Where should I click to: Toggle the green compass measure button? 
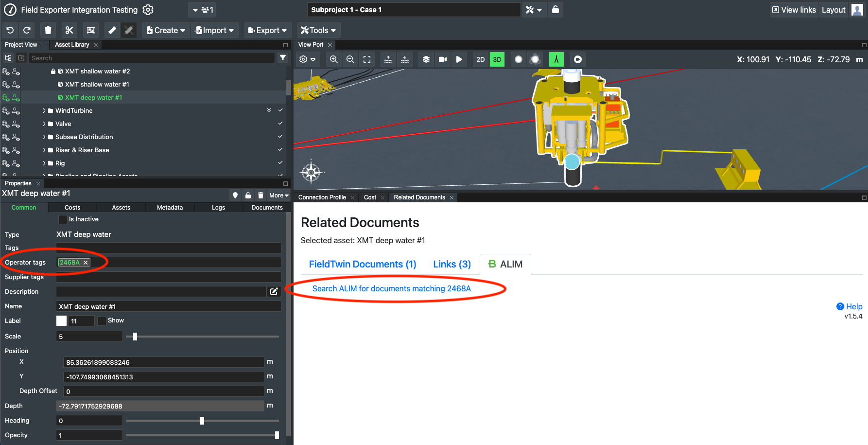(x=556, y=59)
